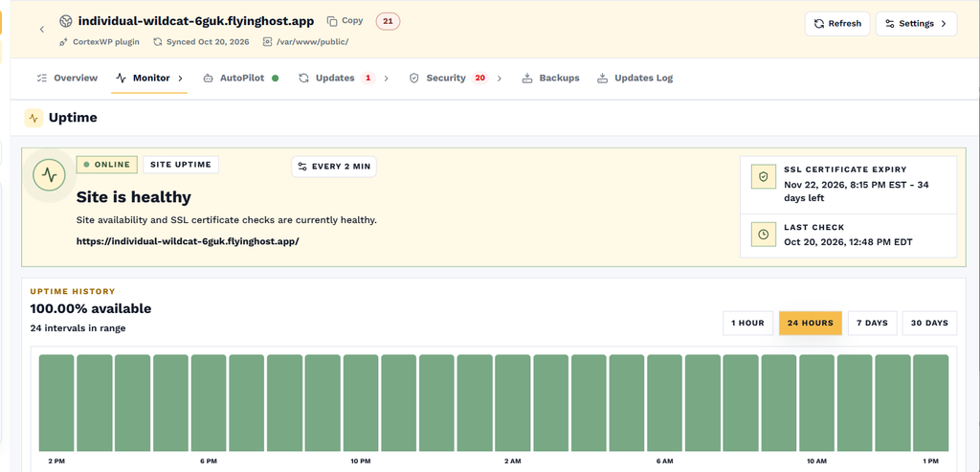Image resolution: width=980 pixels, height=472 pixels.
Task: Click the CortexWP plugin icon
Action: pos(64,42)
